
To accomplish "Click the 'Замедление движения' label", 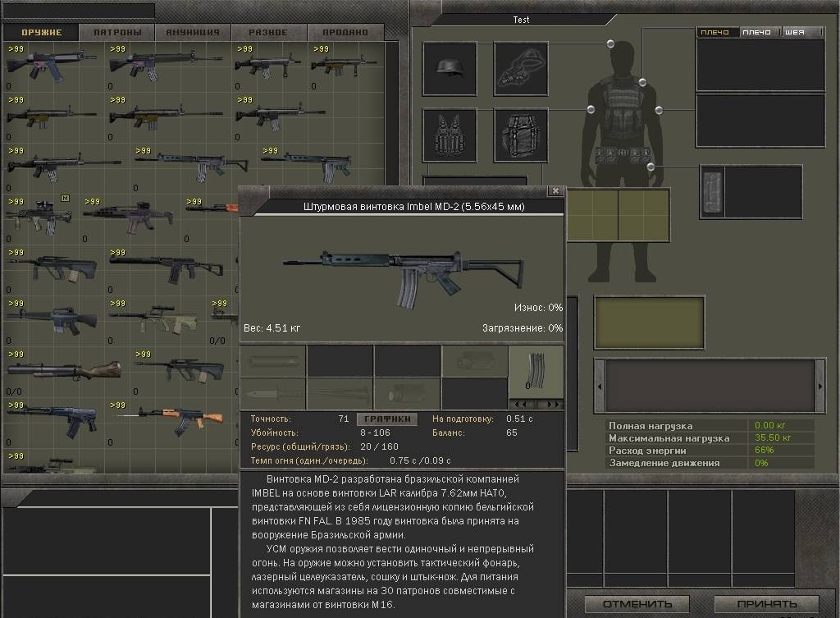I will point(664,463).
